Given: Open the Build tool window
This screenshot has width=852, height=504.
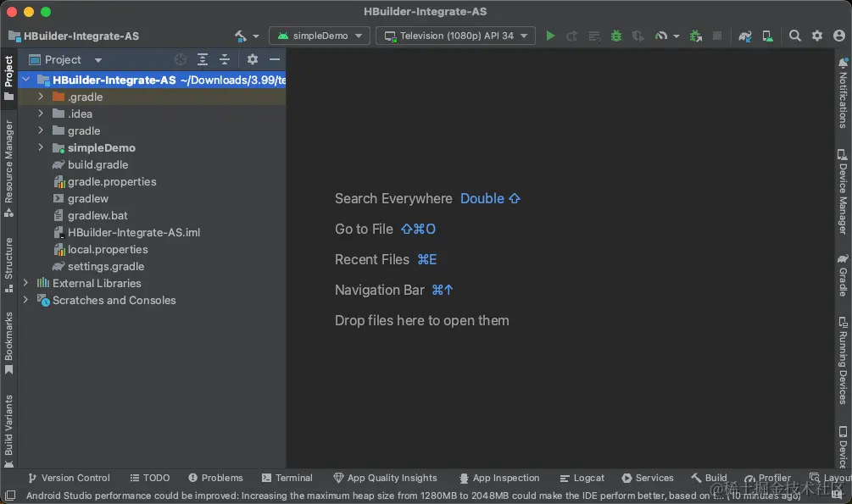Looking at the screenshot, I should coord(709,478).
